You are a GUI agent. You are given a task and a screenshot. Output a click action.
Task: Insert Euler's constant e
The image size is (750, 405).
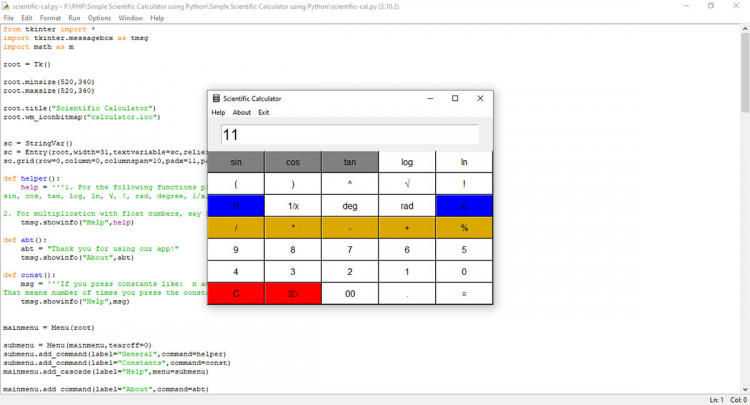[464, 206]
